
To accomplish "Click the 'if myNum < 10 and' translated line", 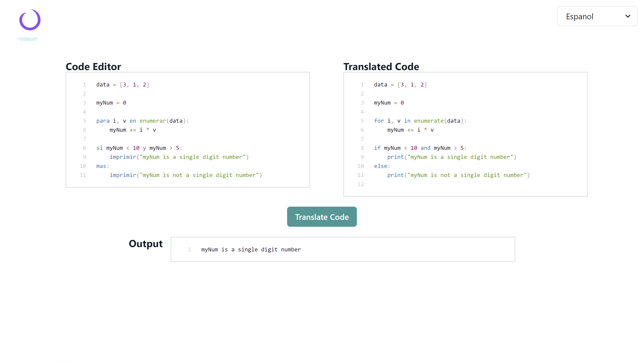I will (420, 148).
